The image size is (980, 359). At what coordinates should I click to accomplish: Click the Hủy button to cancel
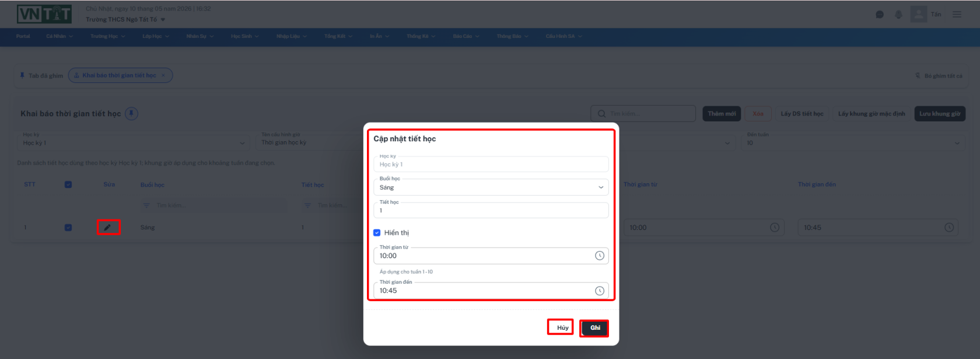tap(562, 328)
